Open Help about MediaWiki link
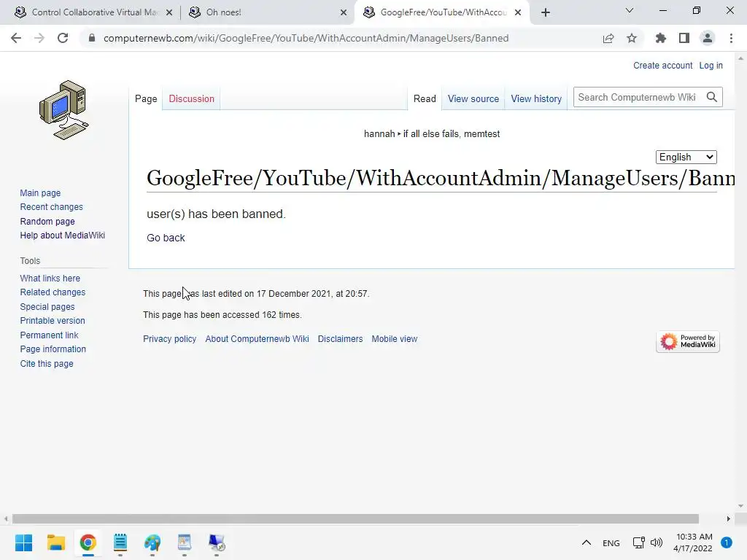Viewport: 747px width, 560px height. pos(63,236)
